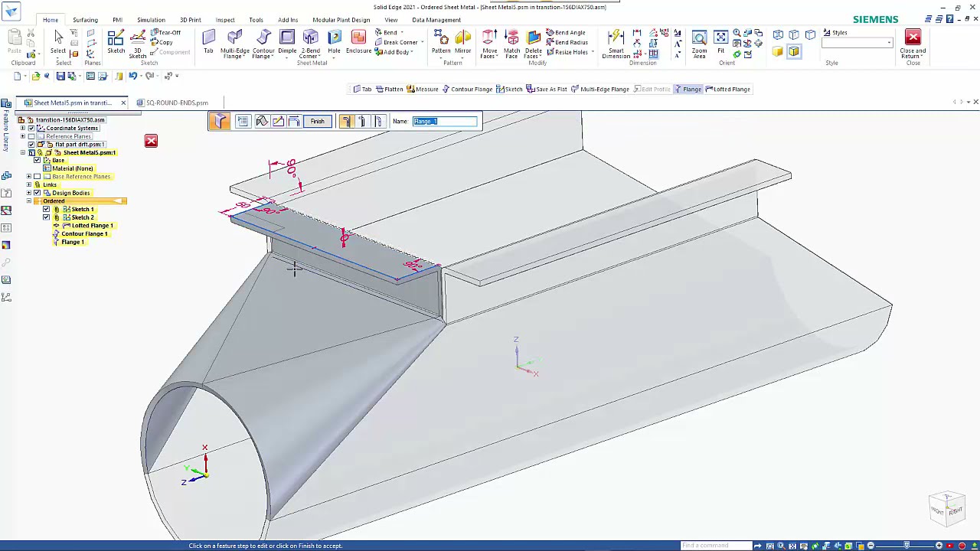980x551 pixels.
Task: Expand Coordinate Systems tree node
Action: pos(23,128)
